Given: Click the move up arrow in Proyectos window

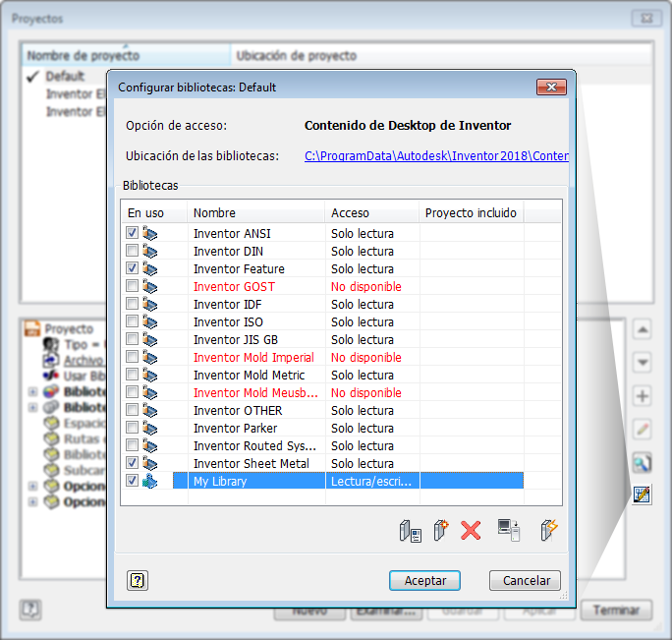Looking at the screenshot, I should [642, 329].
